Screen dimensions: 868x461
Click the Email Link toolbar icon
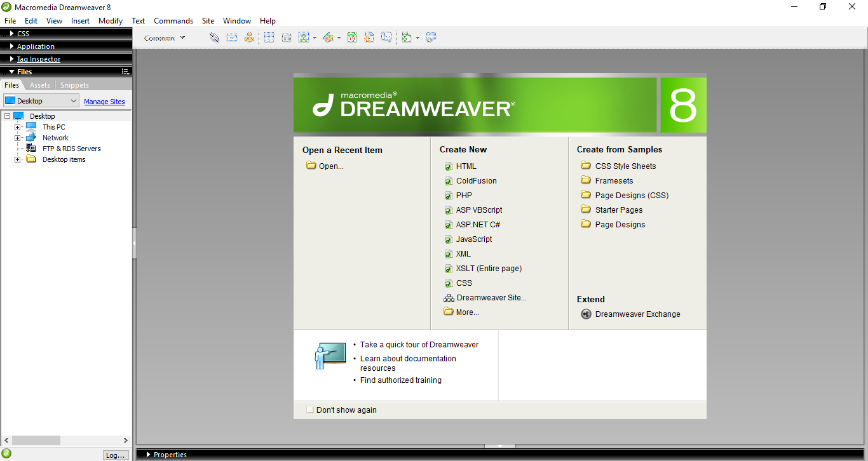(232, 37)
